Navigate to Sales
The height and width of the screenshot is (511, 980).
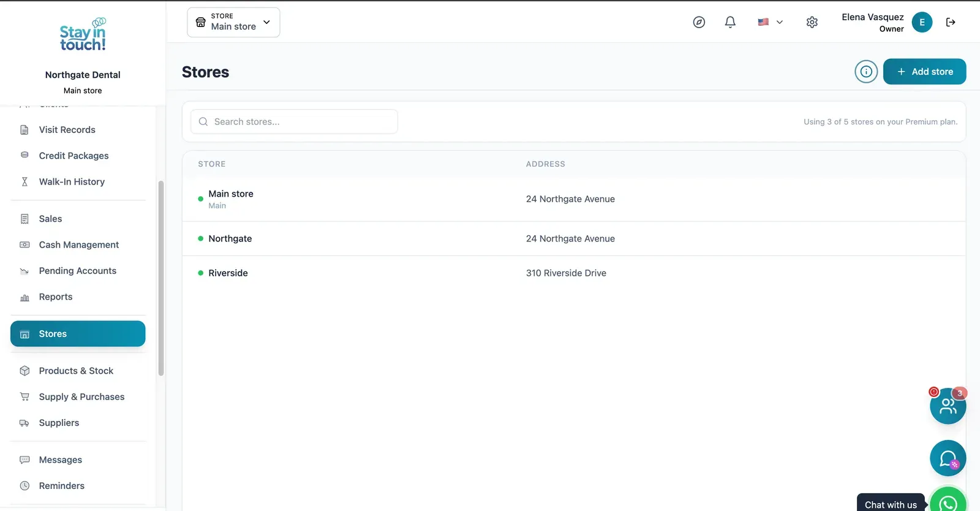point(78,219)
